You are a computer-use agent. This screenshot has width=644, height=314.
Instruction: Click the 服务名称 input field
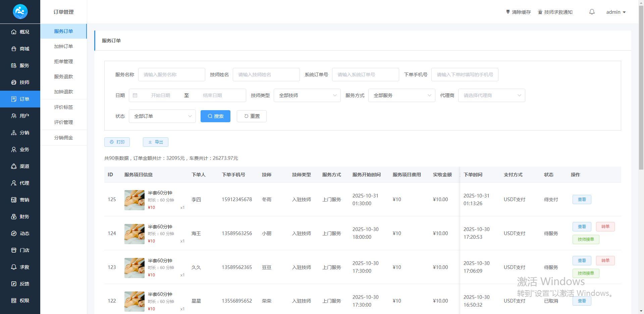tap(171, 75)
